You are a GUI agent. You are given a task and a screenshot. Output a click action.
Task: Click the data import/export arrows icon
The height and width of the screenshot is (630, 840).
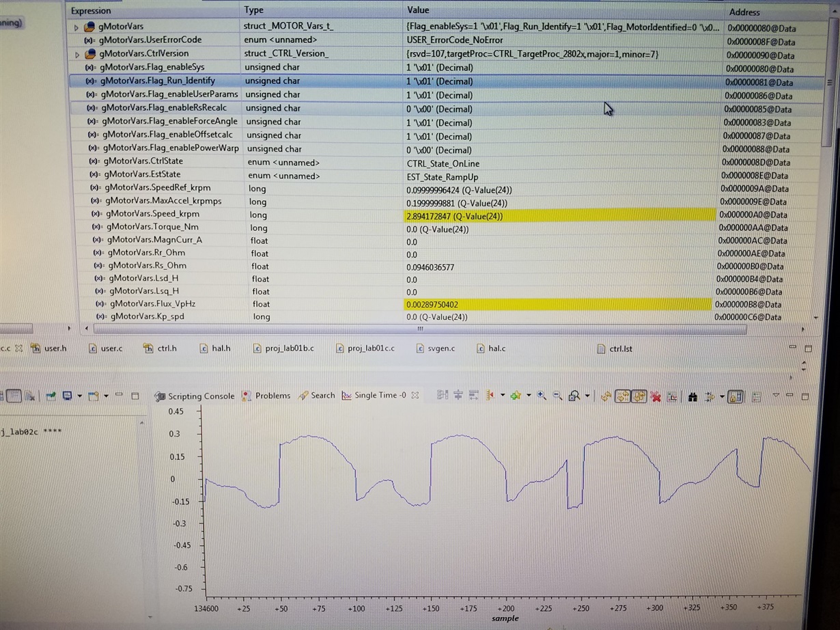(710, 396)
